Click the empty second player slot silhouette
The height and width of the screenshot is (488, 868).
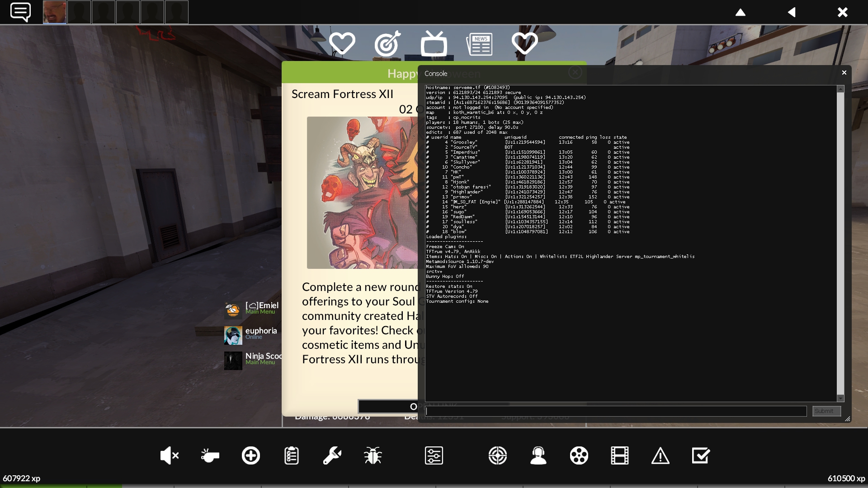(x=79, y=12)
